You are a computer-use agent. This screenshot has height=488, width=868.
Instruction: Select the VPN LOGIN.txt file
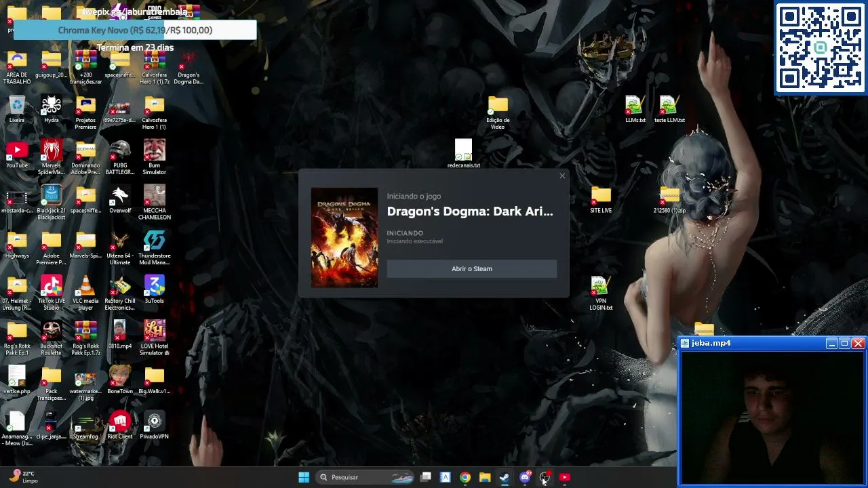point(601,293)
